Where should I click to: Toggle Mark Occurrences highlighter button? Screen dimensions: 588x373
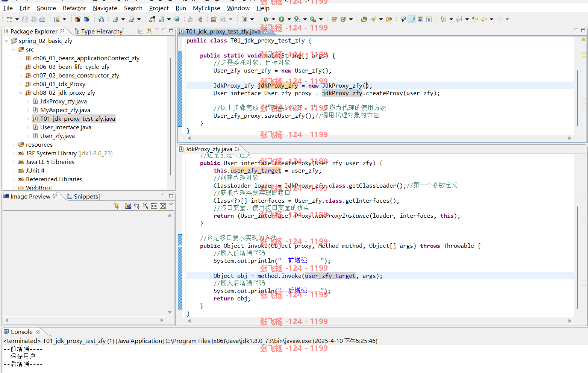(412, 19)
